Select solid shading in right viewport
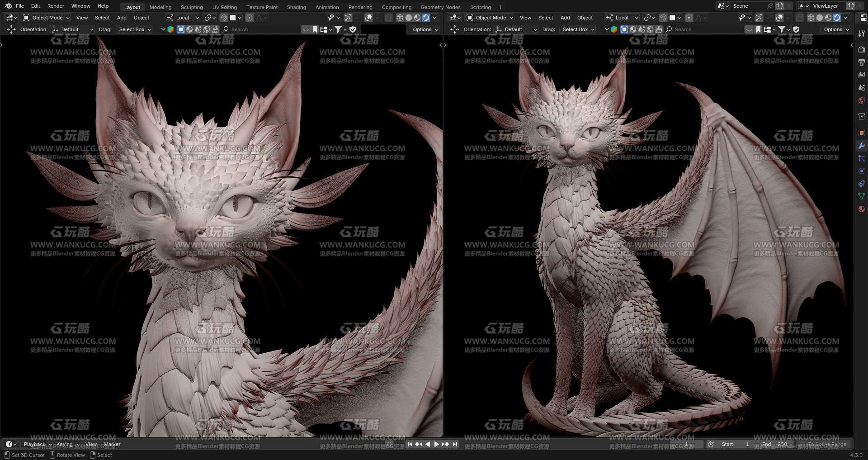Image resolution: width=868 pixels, height=460 pixels. point(820,18)
